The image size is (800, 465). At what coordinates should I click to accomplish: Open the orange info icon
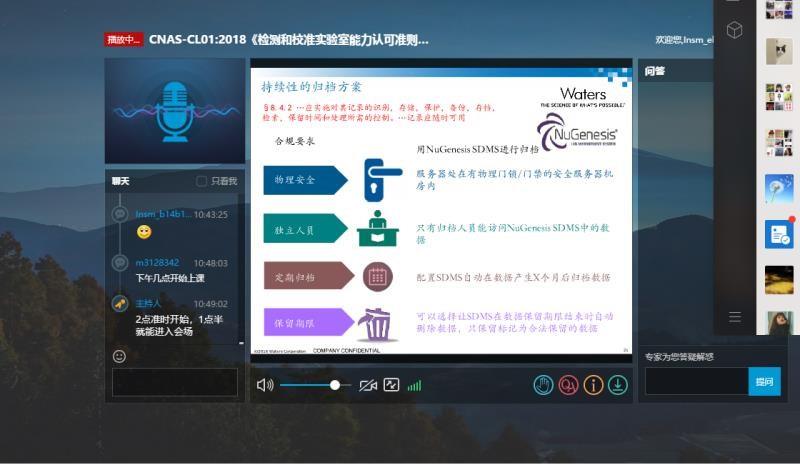[x=593, y=385]
